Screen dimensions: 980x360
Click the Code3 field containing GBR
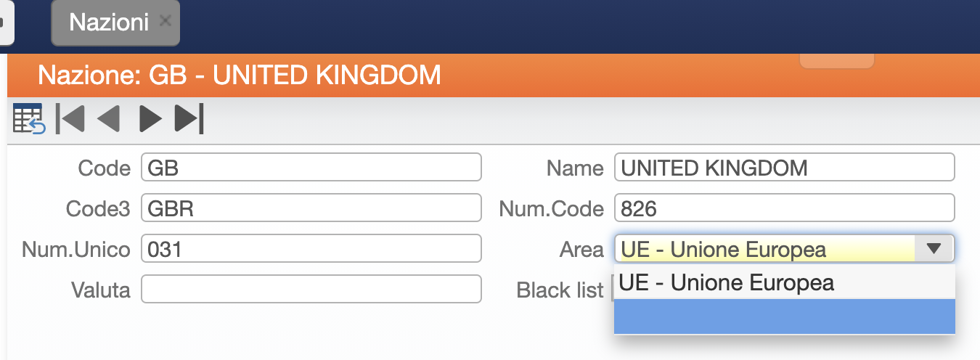pyautogui.click(x=311, y=208)
